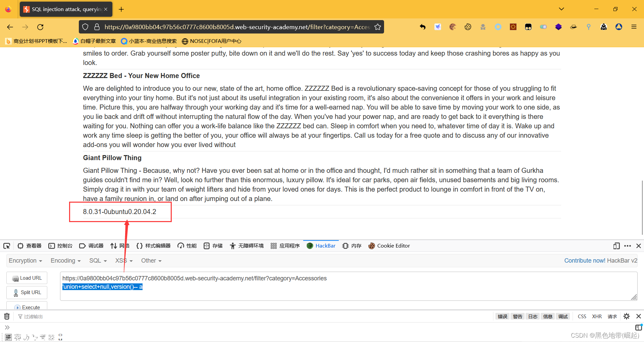Open the blue bird extension icon
This screenshot has width=644, height=342.
click(x=438, y=27)
